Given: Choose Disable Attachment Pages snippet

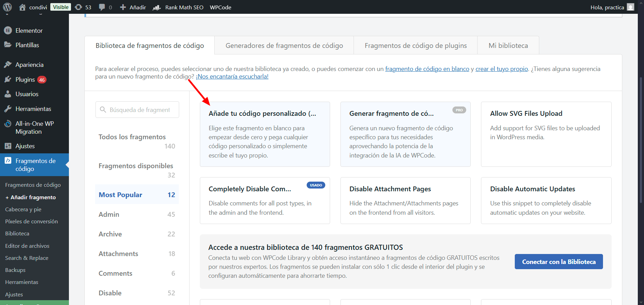Looking at the screenshot, I should coord(406,201).
